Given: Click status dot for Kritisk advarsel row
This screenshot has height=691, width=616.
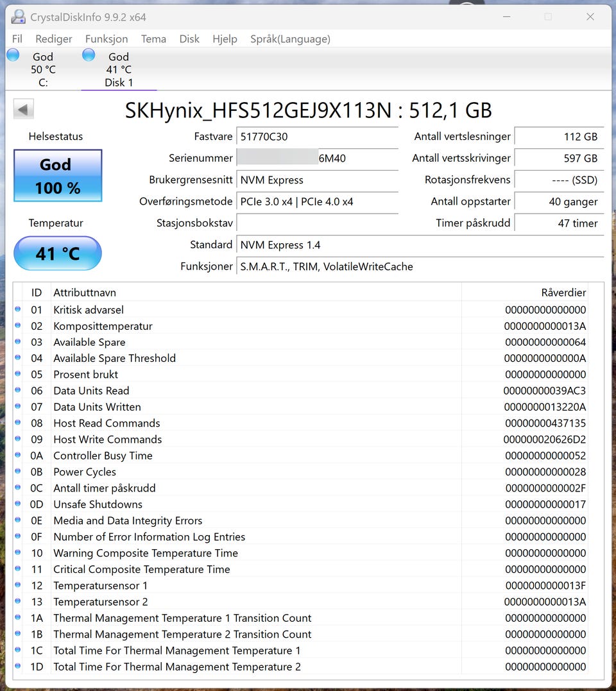Looking at the screenshot, I should pos(17,309).
